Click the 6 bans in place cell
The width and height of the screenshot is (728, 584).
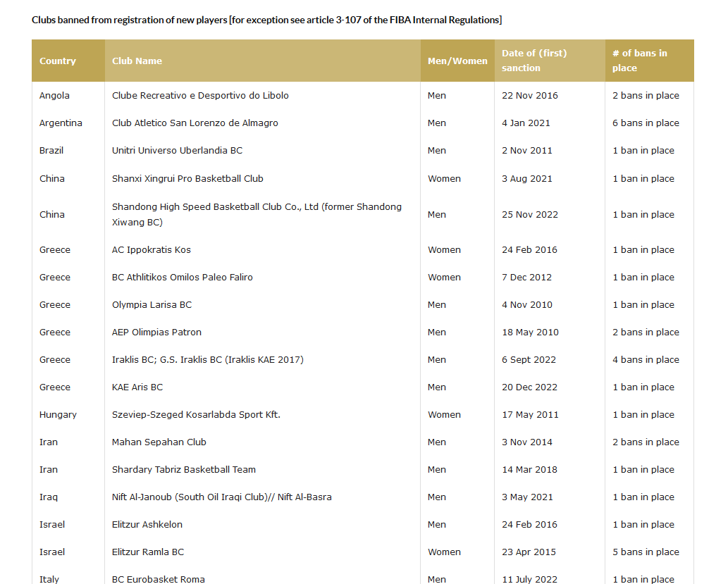[x=646, y=123]
